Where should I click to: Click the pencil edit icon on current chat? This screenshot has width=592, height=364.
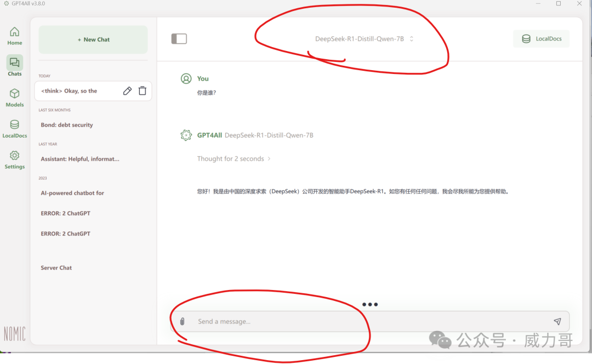pos(127,90)
